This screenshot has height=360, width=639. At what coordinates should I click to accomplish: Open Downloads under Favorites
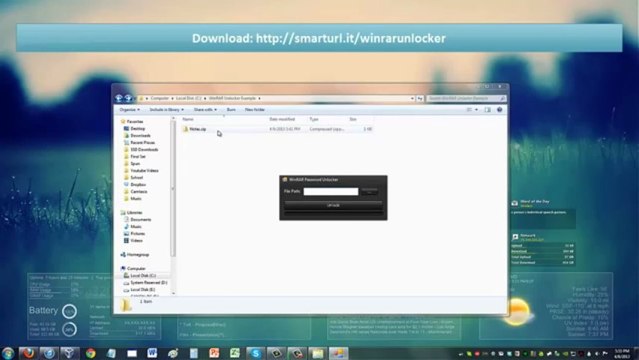140,135
